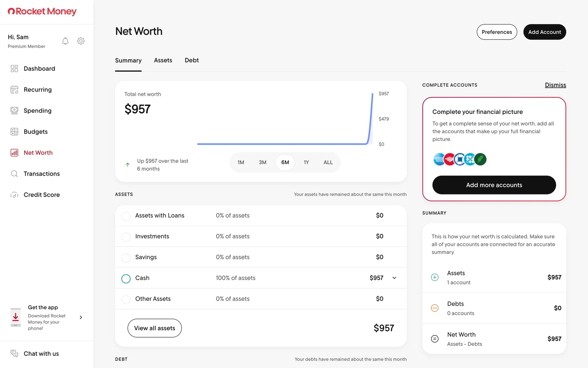The height and width of the screenshot is (368, 588).
Task: Click the Dashboard sidebar icon
Action: coord(14,68)
